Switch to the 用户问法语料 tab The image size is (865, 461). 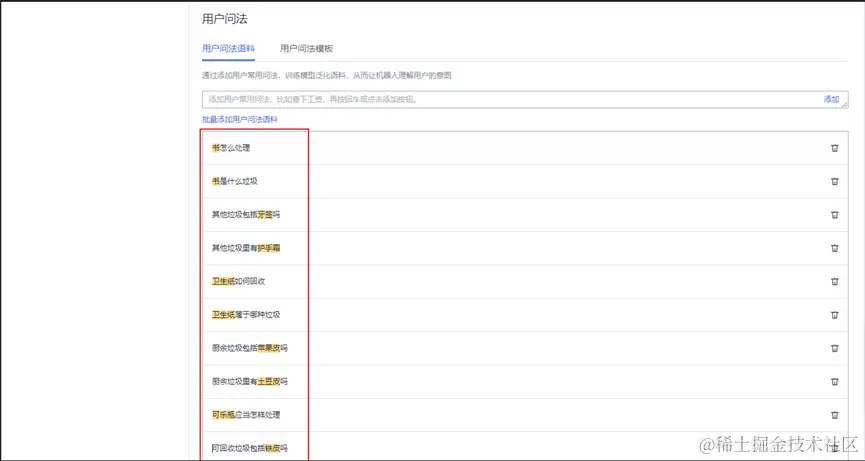228,49
